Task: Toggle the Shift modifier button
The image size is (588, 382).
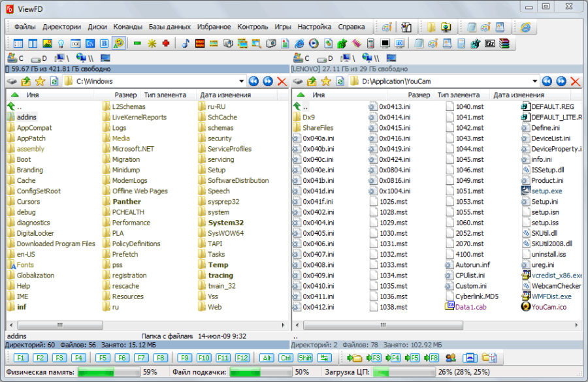Action: tap(304, 358)
